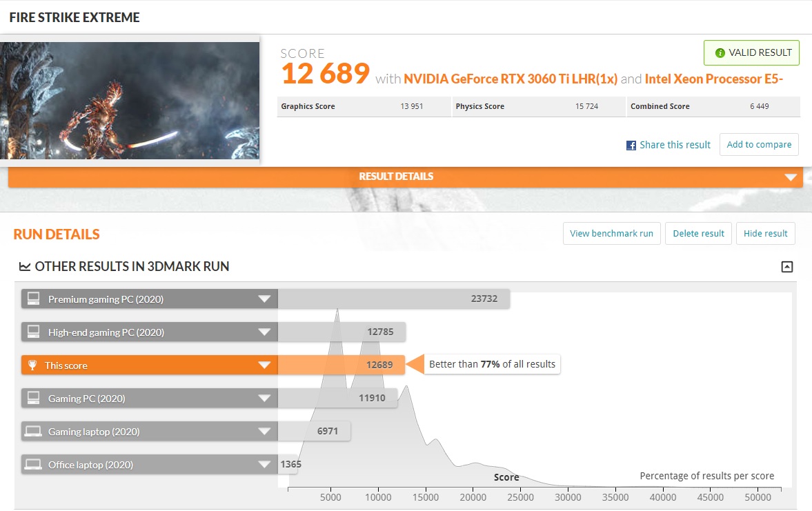This screenshot has width=812, height=511.
Task: Click the Physics Score value 15 724
Action: (586, 106)
